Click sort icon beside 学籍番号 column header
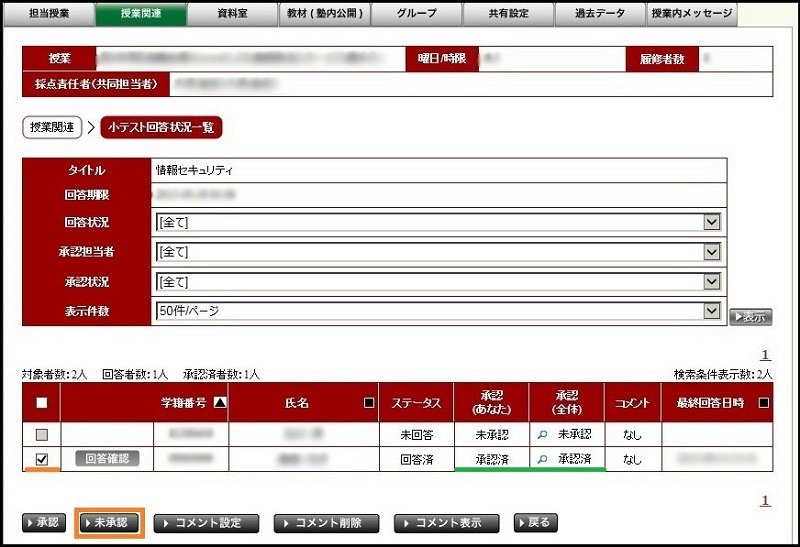The image size is (800, 547). [220, 402]
